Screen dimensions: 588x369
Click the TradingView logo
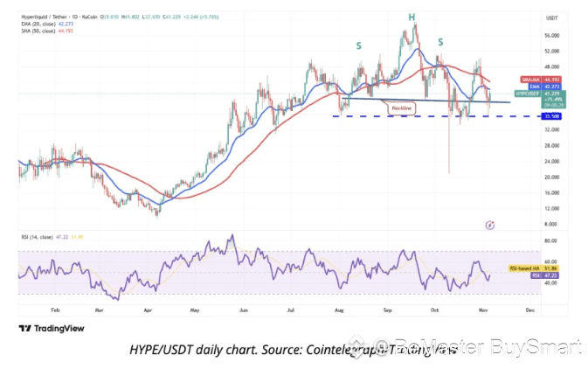[x=52, y=329]
